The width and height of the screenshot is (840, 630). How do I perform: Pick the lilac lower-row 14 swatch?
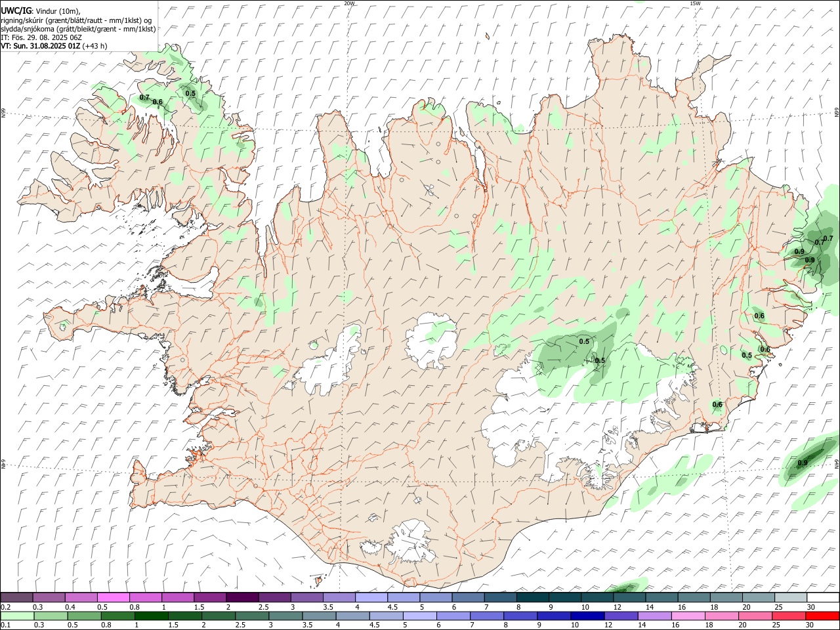[654, 616]
